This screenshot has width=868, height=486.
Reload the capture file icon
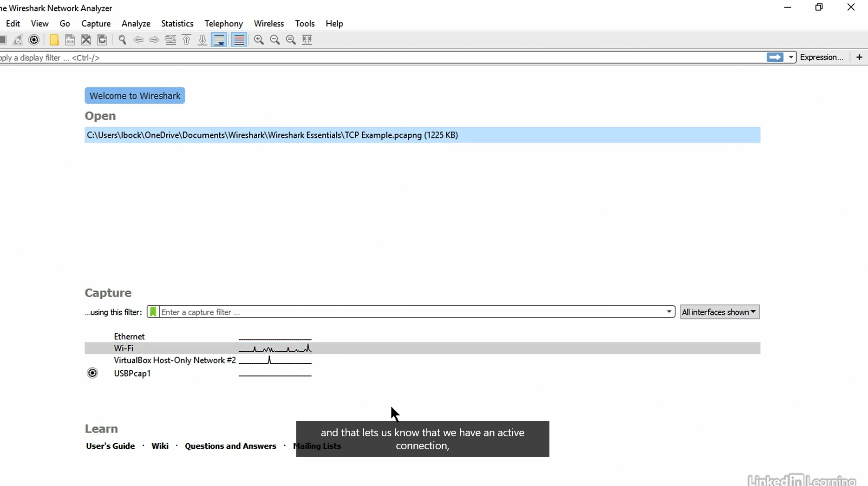click(x=102, y=40)
